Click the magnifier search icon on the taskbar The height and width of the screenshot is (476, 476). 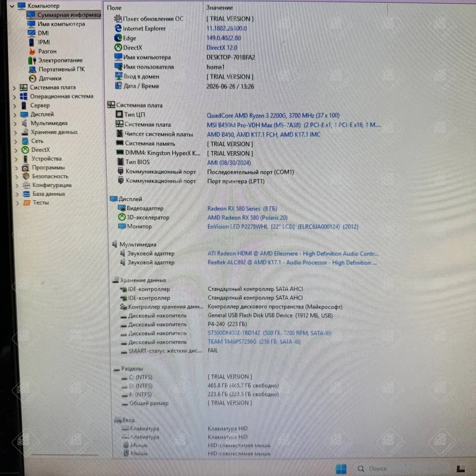pos(361,469)
